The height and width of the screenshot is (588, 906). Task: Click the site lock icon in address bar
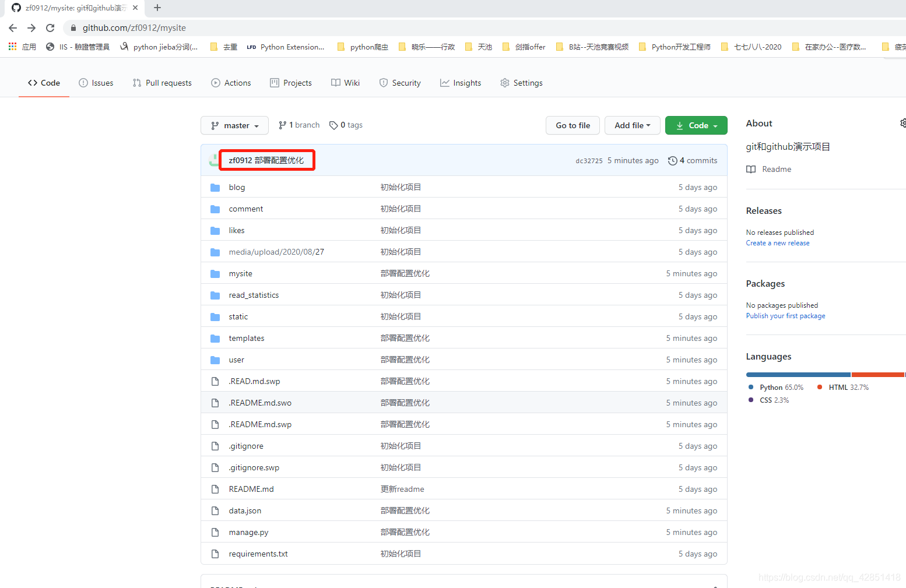pos(73,28)
